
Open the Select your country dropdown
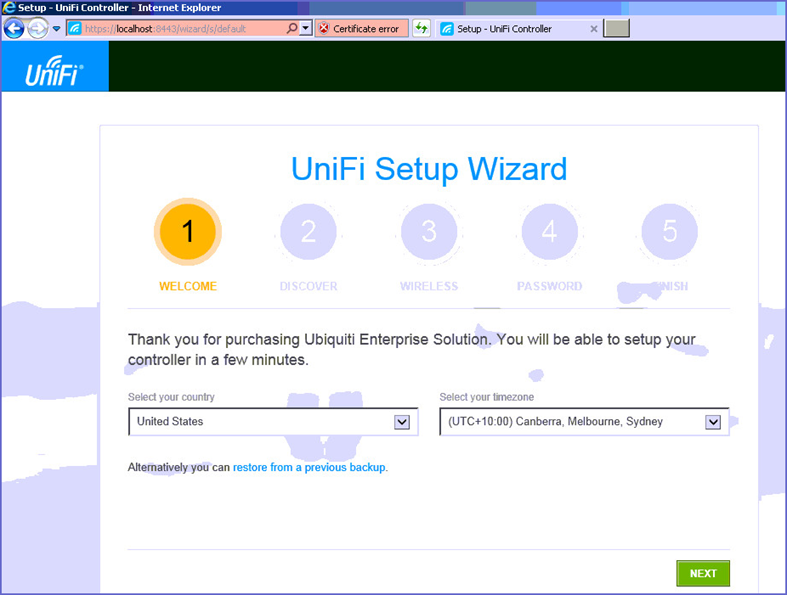(x=273, y=422)
